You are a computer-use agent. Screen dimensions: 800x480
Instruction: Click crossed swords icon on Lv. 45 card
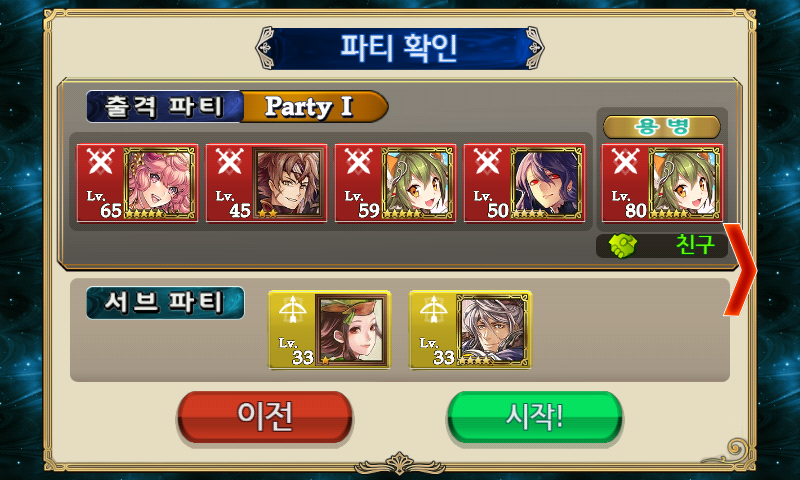(x=230, y=162)
